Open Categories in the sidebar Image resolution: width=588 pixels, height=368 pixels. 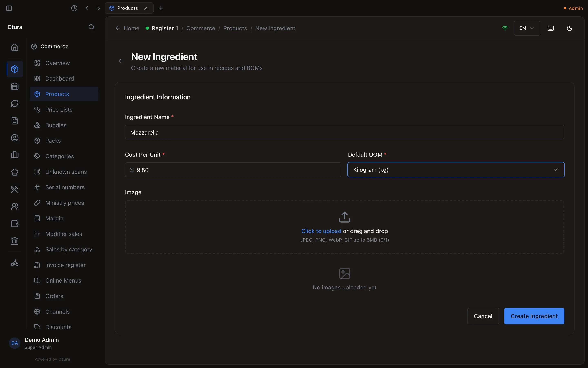pos(64,156)
